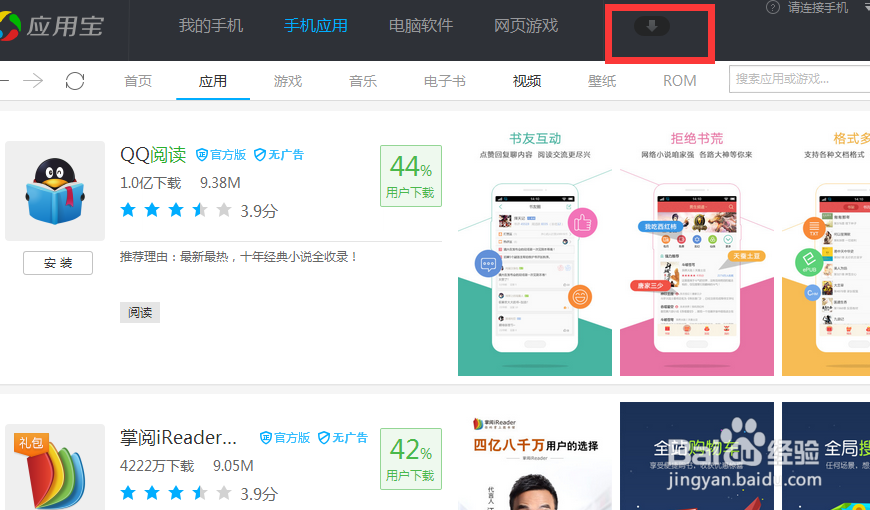Click 无广告 badge next to QQ阅读
Screen dimensions: 870x510
[x=279, y=155]
